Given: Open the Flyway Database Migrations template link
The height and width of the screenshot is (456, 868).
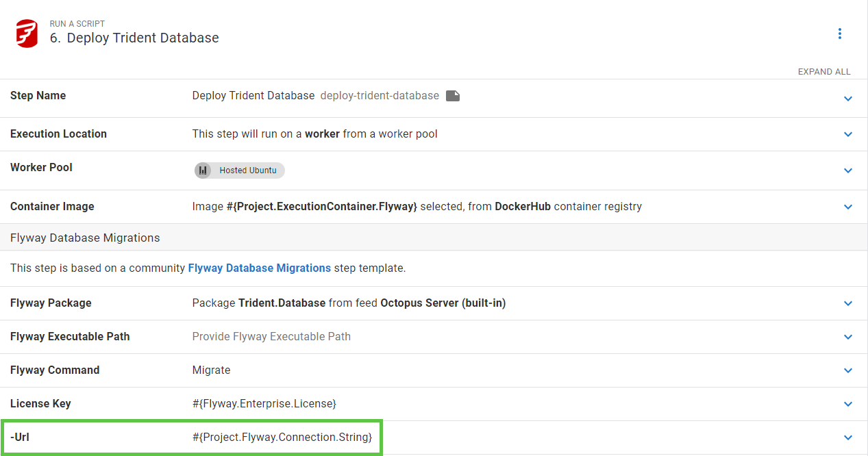Looking at the screenshot, I should click(259, 268).
